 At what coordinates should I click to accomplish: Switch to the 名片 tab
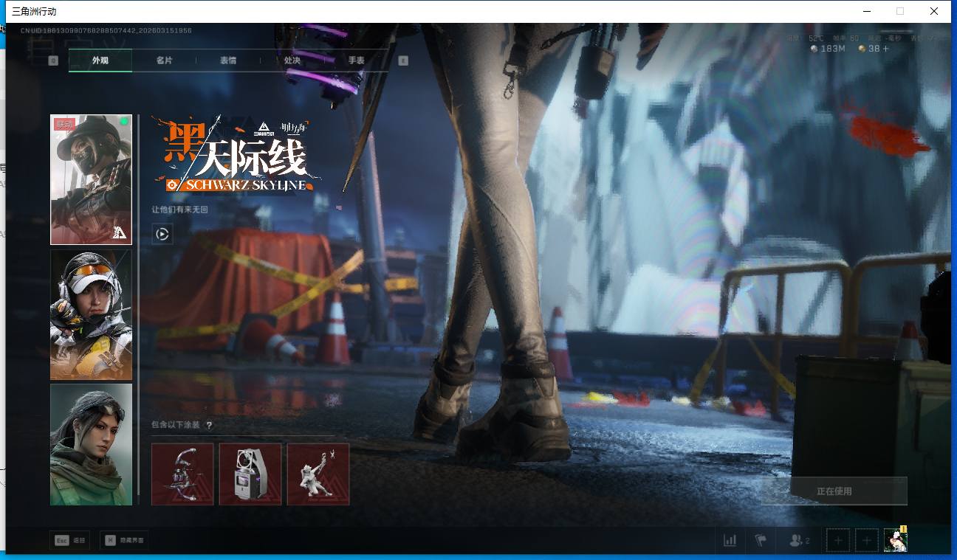[164, 61]
